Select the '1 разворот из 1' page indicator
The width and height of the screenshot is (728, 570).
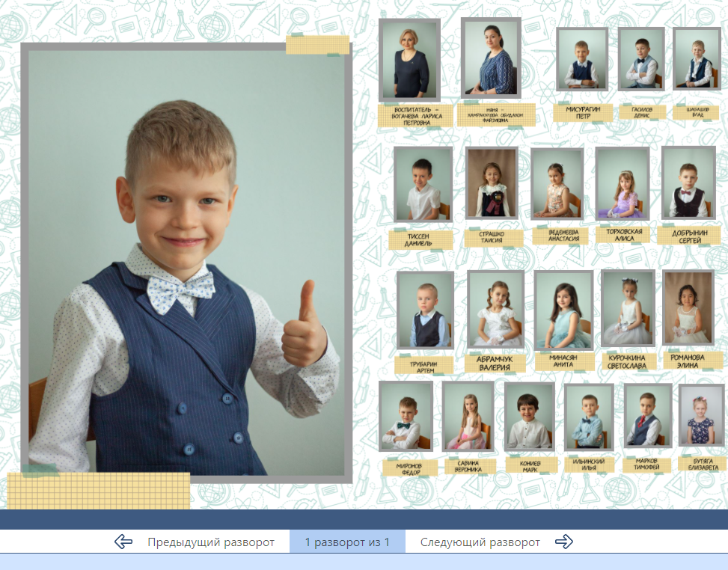click(x=347, y=542)
